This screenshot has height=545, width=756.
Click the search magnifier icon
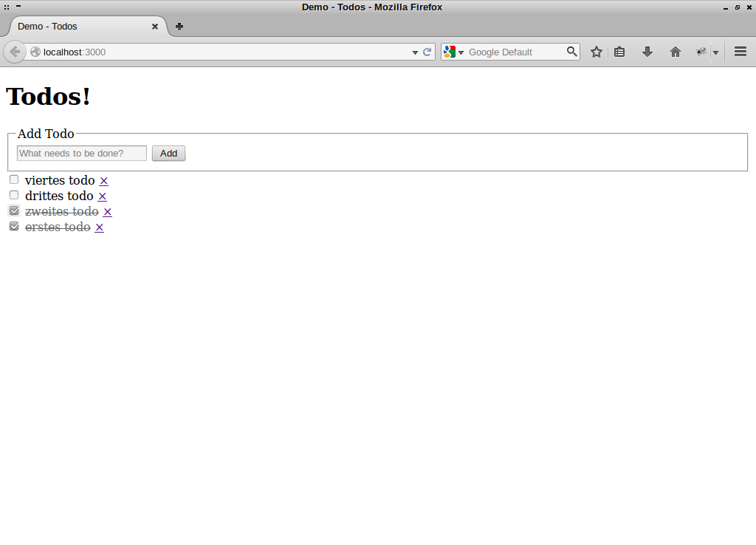click(x=571, y=52)
